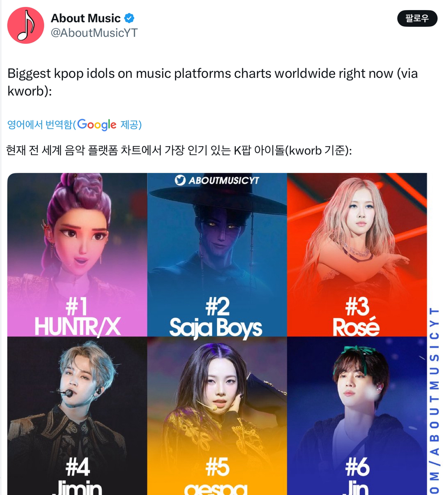Click the Google logo in translation line
Viewport: 448px width, 495px height.
pyautogui.click(x=97, y=125)
